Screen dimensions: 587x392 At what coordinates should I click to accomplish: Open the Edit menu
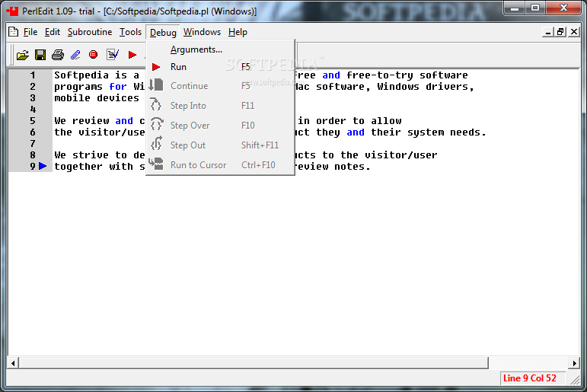[x=53, y=32]
